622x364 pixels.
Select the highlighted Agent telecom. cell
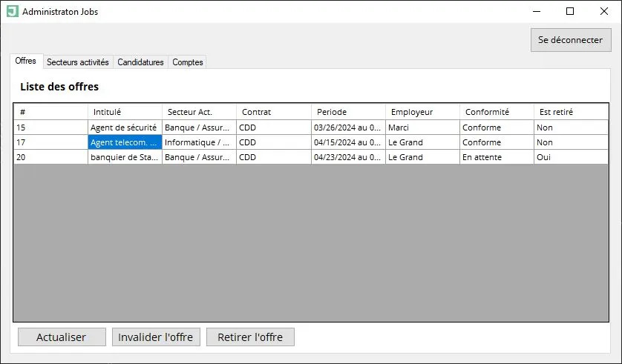click(125, 142)
